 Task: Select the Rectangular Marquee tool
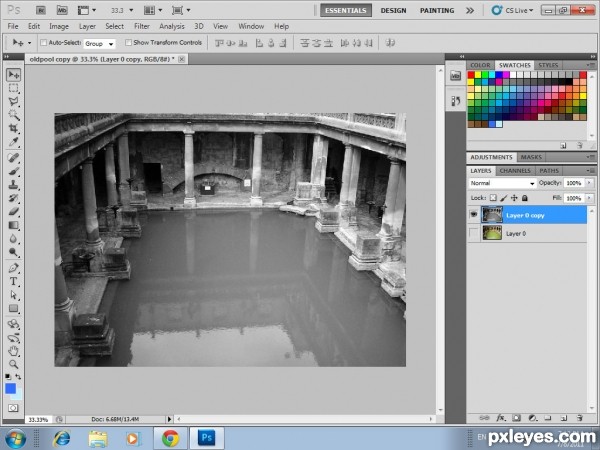[13, 88]
